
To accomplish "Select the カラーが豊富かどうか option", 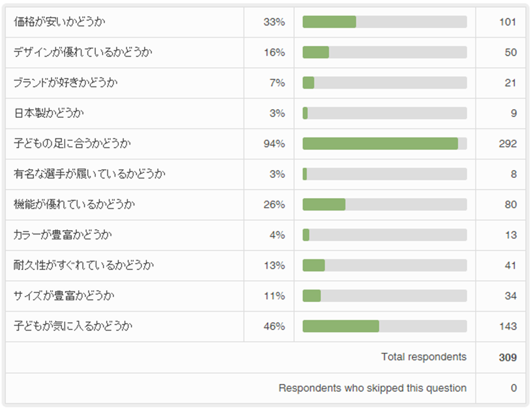I will click(63, 235).
